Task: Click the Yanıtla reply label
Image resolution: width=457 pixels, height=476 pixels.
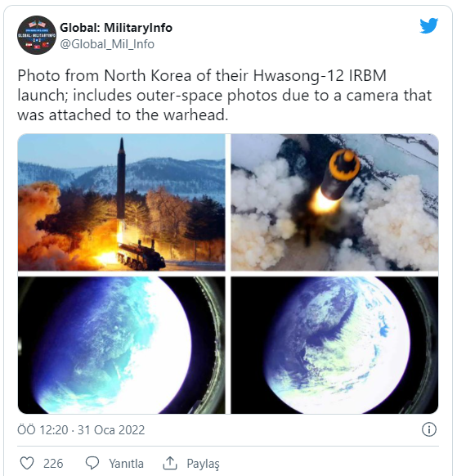Action: [x=126, y=464]
